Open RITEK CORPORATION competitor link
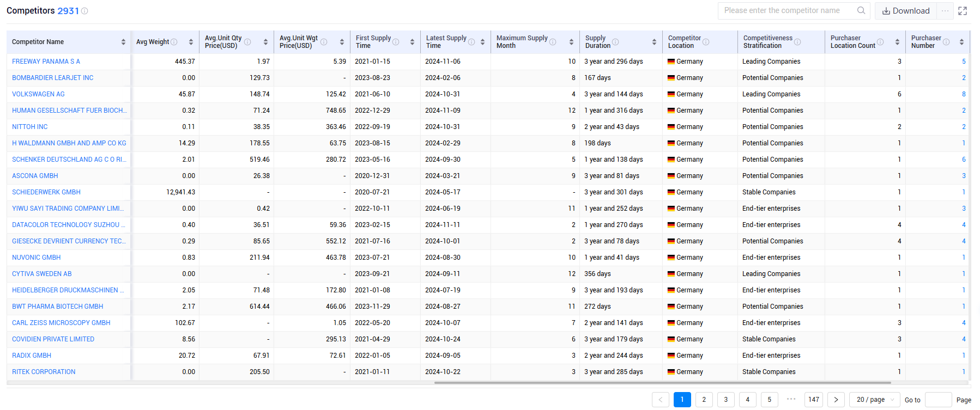The image size is (980, 410). (44, 372)
